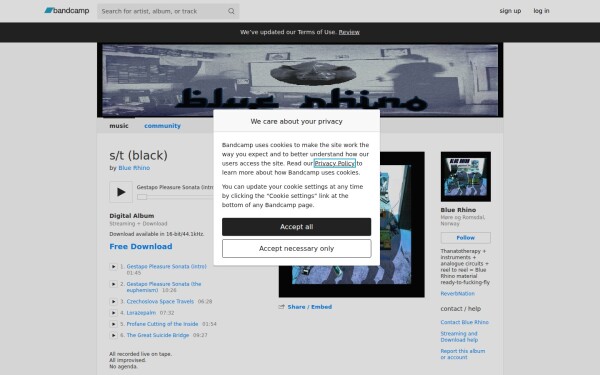Click the search magnifier icon
Viewport: 600px width, 375px height.
[x=231, y=11]
